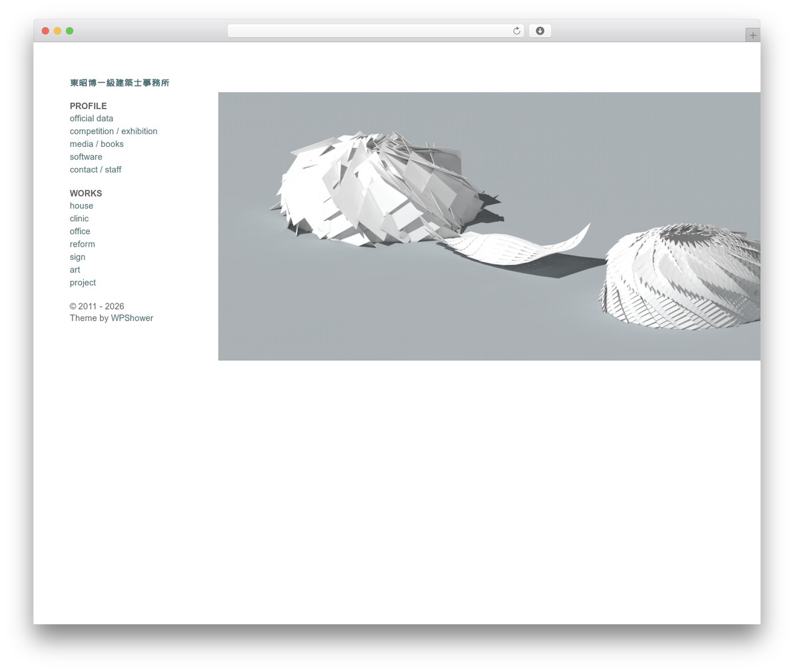Open the site title 東昭博一級建築士事務所
The height and width of the screenshot is (672, 794).
(120, 83)
